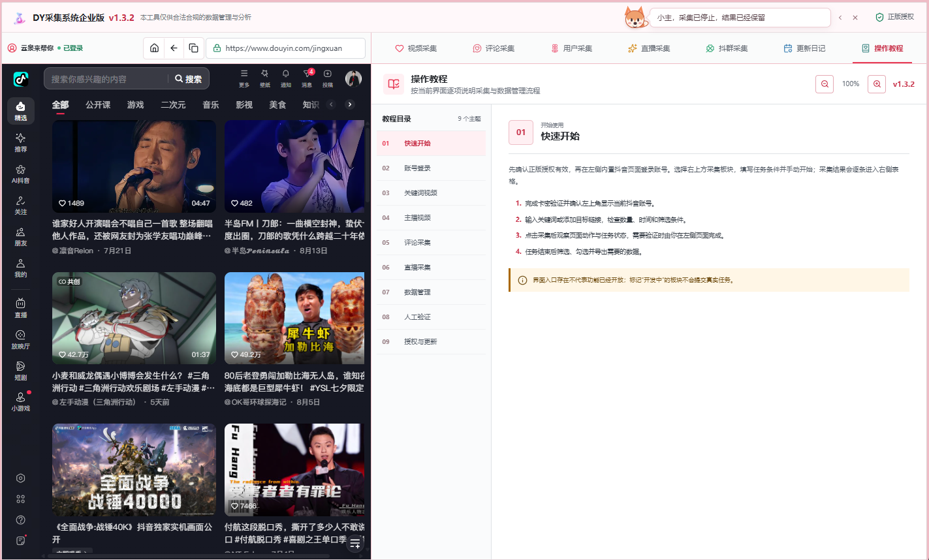Select 二次元 category tab
Screen dimensions: 929x560
click(x=173, y=105)
